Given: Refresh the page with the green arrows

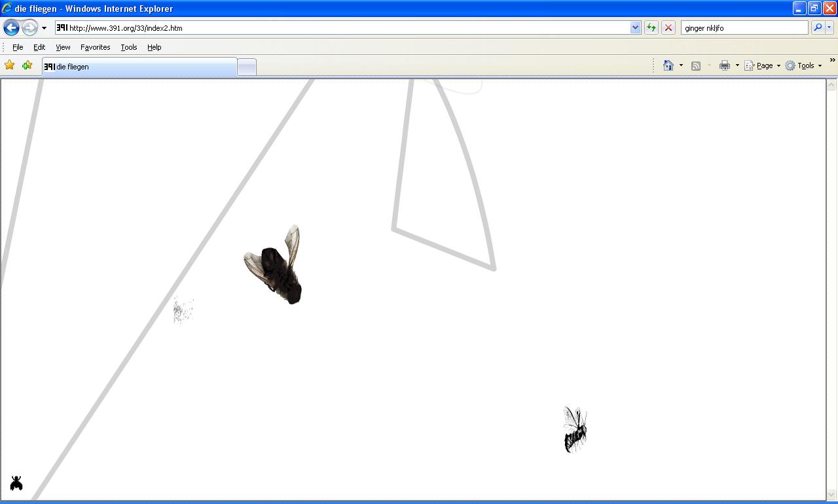Looking at the screenshot, I should tap(651, 27).
